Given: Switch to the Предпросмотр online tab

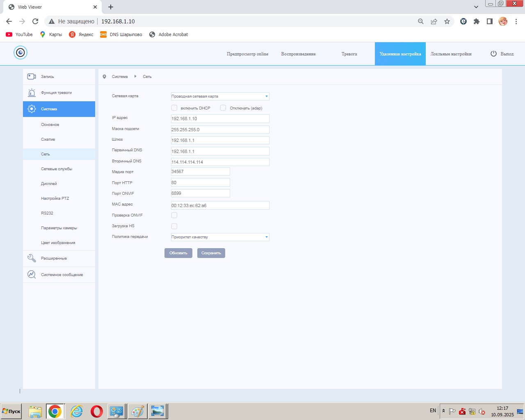Looking at the screenshot, I should 247,54.
